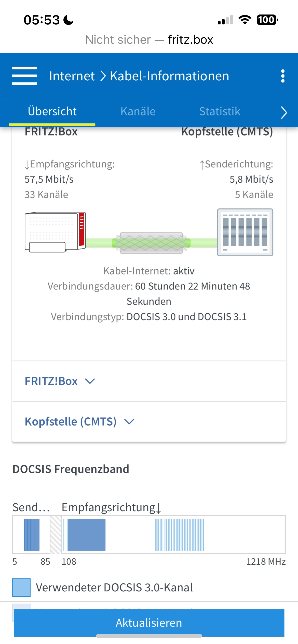
Task: Click the Internet breadcrumb in header
Action: coord(72,76)
